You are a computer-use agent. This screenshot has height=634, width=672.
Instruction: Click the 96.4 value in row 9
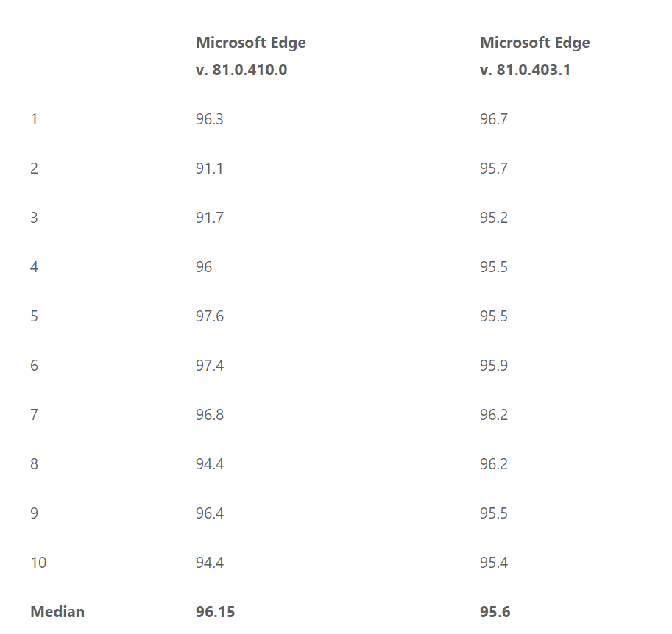click(x=209, y=513)
